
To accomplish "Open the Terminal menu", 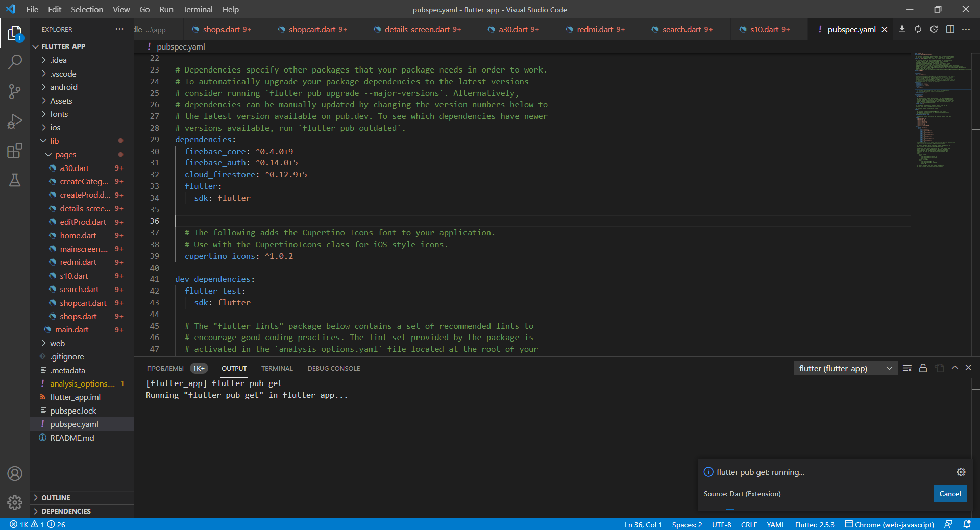I will [198, 9].
